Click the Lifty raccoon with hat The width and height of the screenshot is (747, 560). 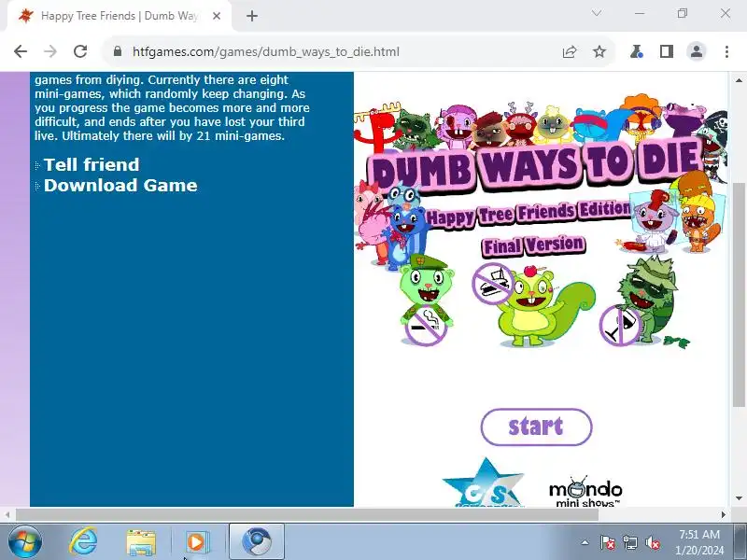648,300
